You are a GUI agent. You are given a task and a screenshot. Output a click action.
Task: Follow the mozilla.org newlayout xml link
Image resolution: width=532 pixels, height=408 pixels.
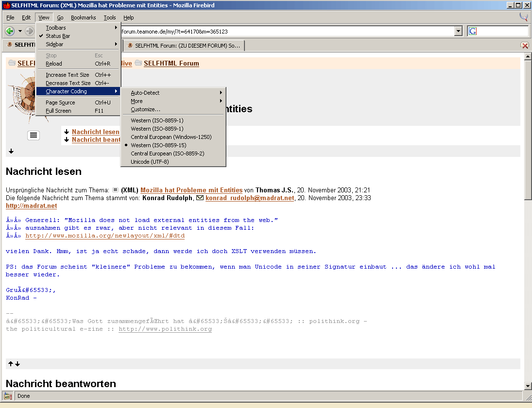tap(104, 236)
